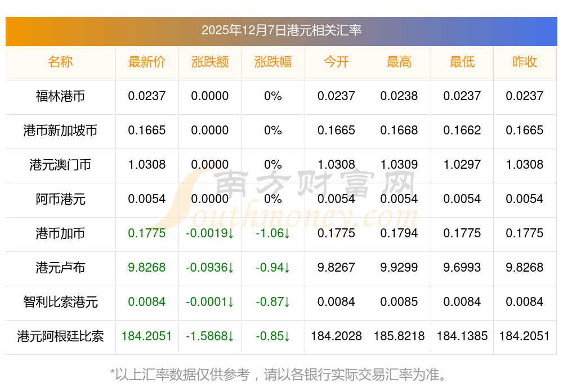Select the 阿币港元 row name
Image resolution: width=563 pixels, height=392 pixels.
[60, 199]
